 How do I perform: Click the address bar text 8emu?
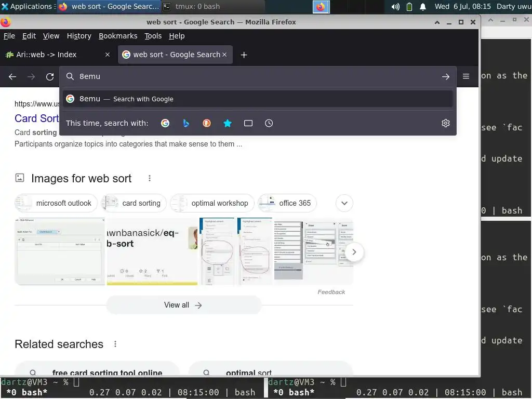pos(90,77)
